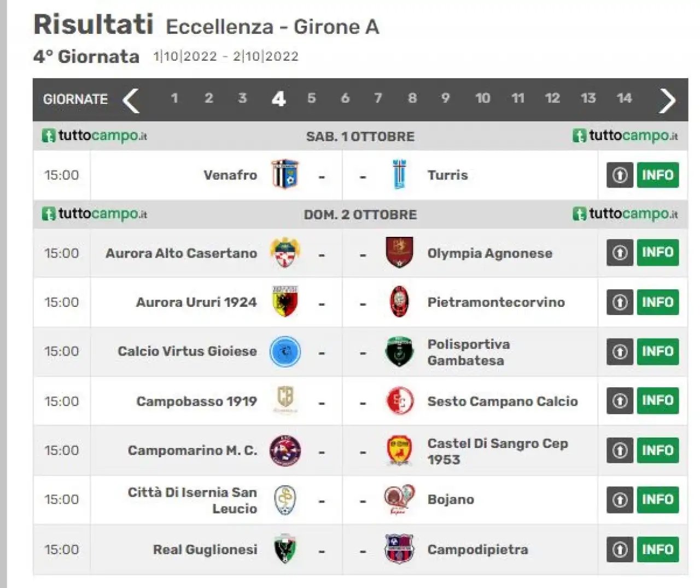Click upload icon in Real Guglionesi row

click(620, 549)
